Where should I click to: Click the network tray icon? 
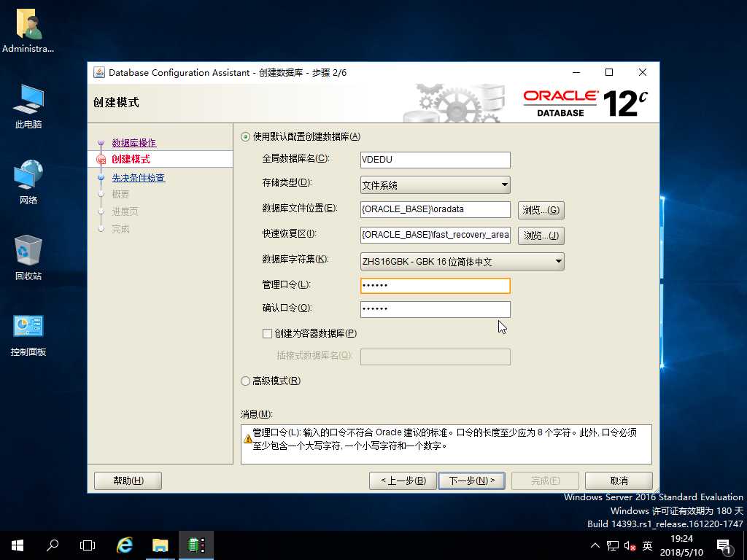[613, 545]
